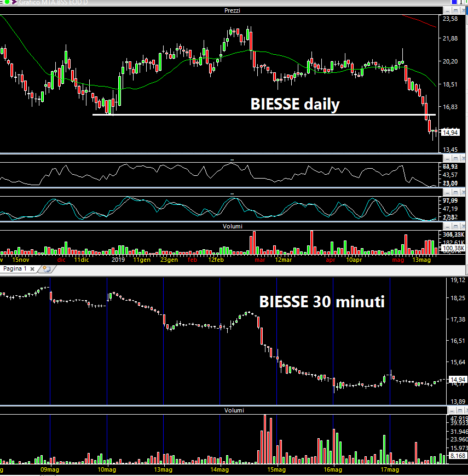The width and height of the screenshot is (468, 476).
Task: Minimize the Prezzi panel
Action: [x=448, y=10]
